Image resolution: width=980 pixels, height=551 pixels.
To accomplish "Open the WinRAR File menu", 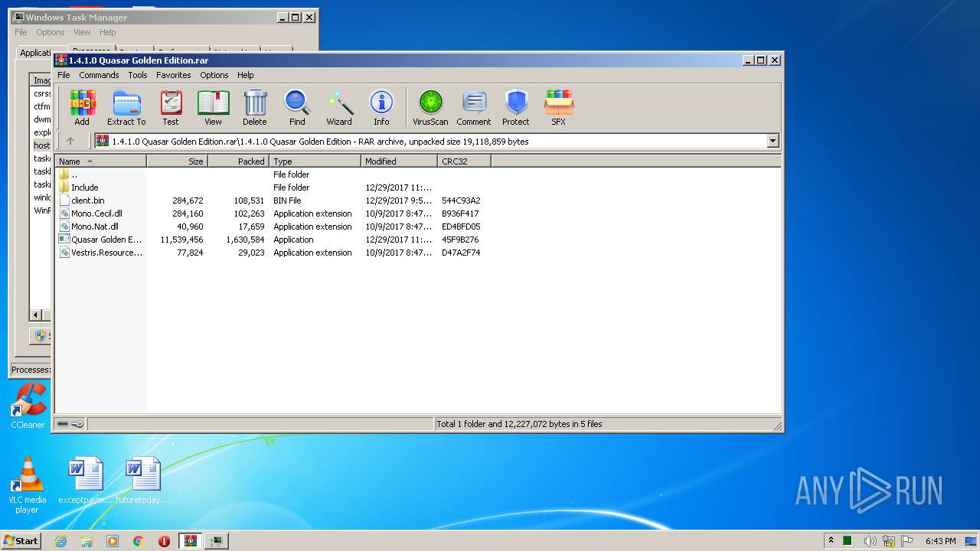I will (x=64, y=75).
